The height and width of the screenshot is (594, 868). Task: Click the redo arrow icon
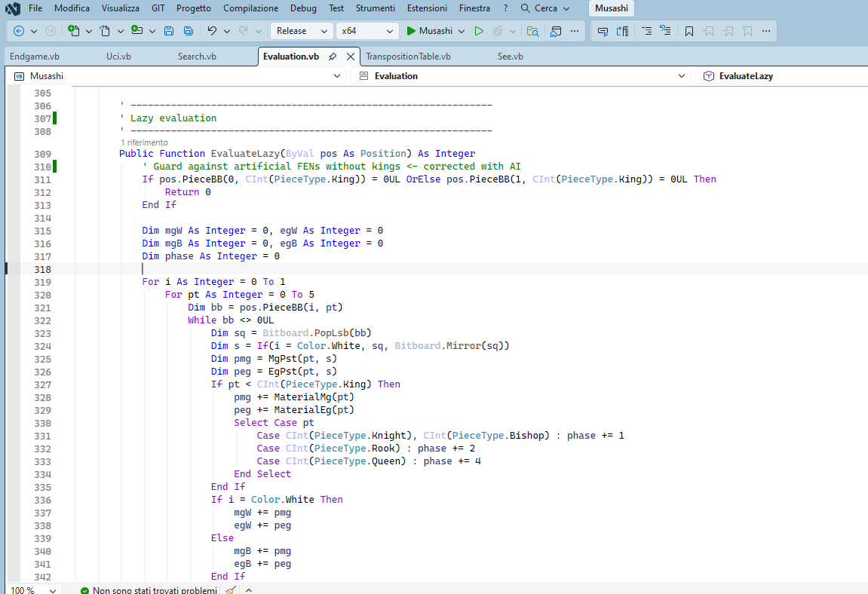(243, 31)
